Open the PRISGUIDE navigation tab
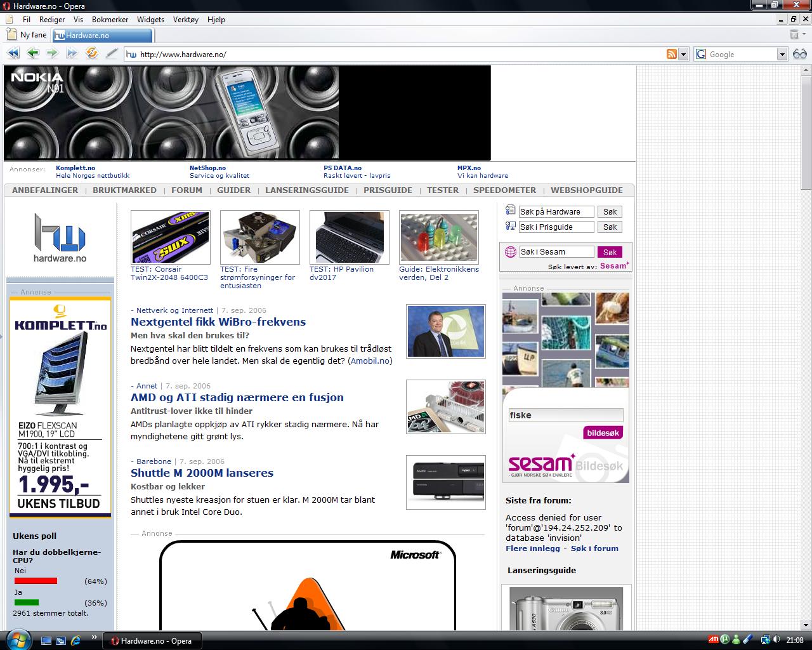 click(388, 190)
